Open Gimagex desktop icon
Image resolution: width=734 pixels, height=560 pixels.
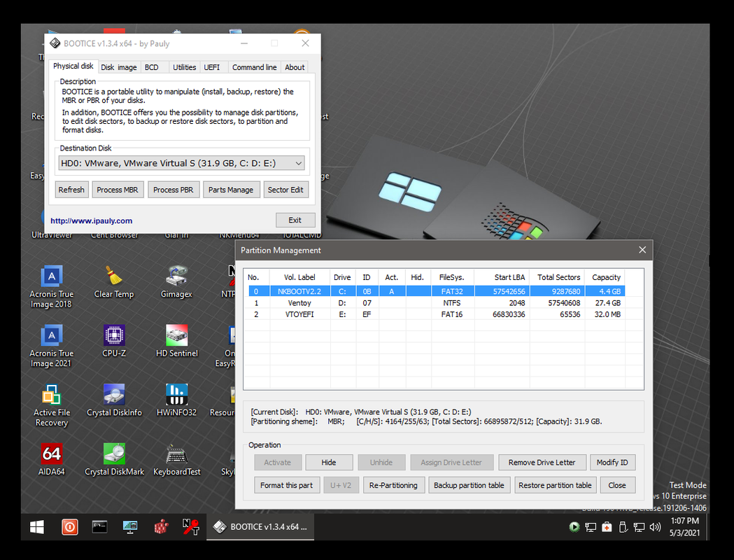pos(176,282)
